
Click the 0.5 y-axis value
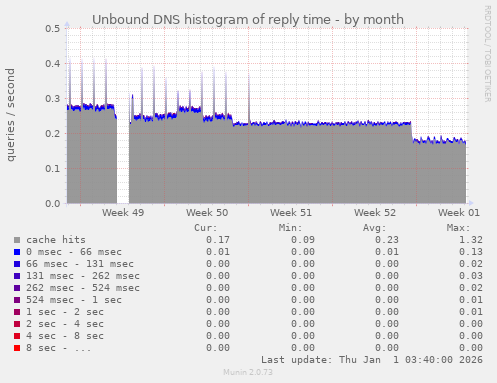(53, 28)
